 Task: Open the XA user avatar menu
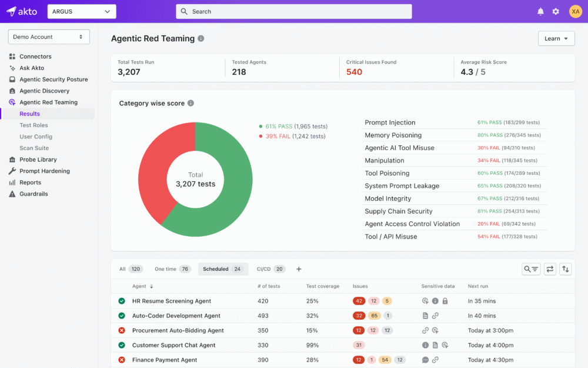tap(575, 11)
